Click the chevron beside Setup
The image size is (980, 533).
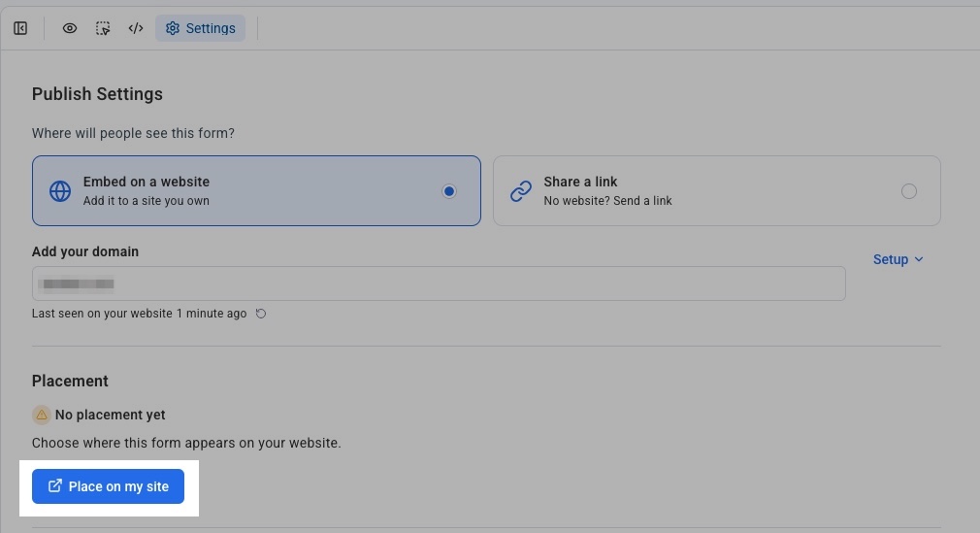(x=918, y=259)
